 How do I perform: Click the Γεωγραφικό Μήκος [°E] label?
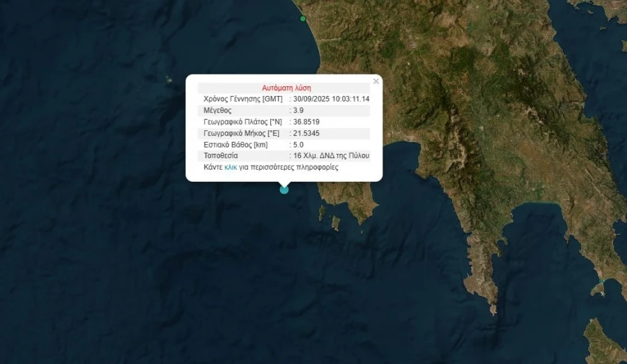[242, 134]
